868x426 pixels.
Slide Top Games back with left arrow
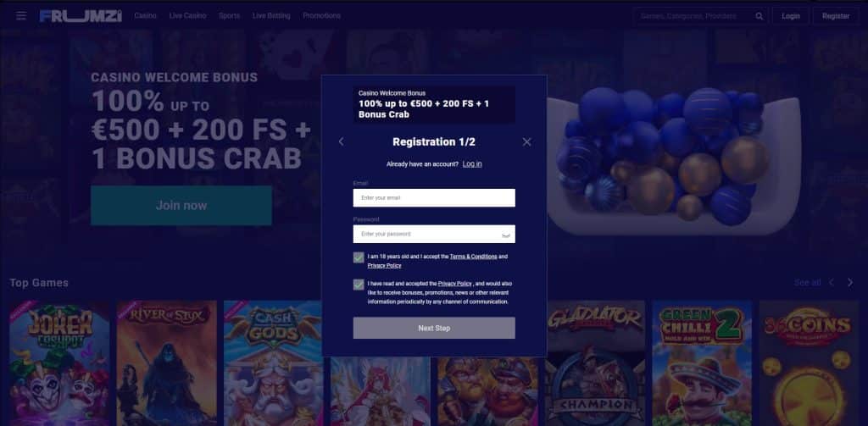coord(831,283)
